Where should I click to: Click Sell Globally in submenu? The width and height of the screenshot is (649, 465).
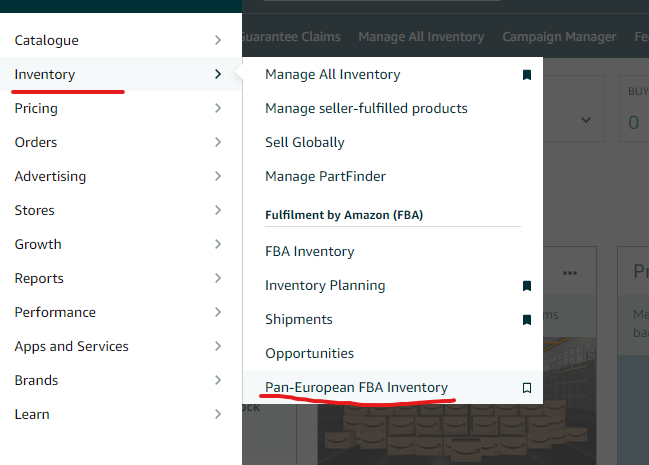click(305, 142)
